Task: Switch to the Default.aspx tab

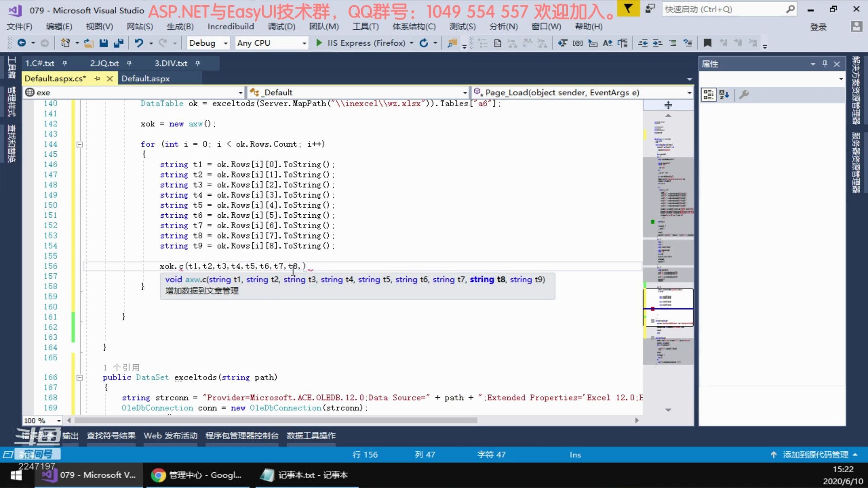Action: pos(146,79)
